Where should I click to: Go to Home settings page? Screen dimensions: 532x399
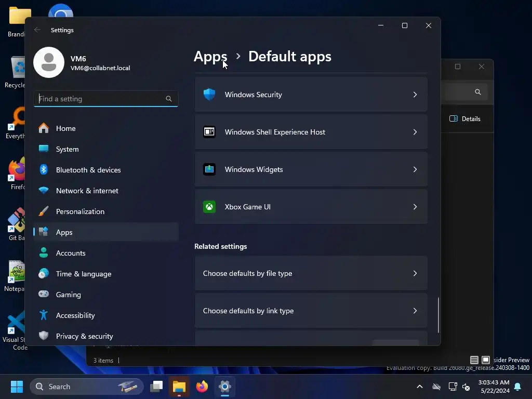106,128
